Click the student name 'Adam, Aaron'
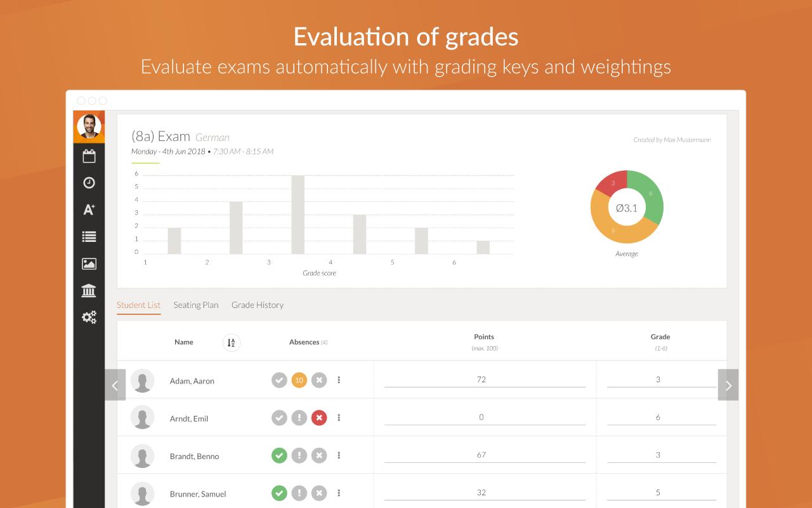Image resolution: width=812 pixels, height=508 pixels. [192, 381]
